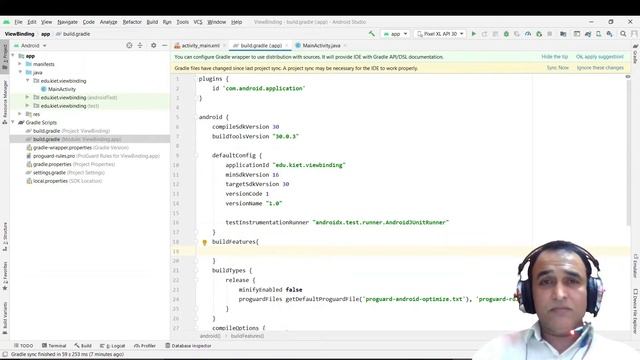Click the Sync Project with Gradle Files icon

pyautogui.click(x=588, y=34)
